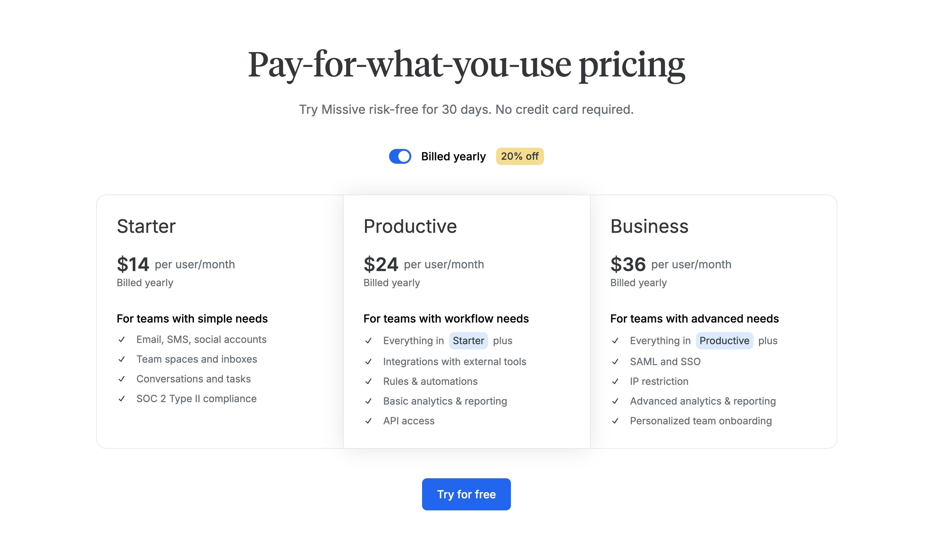The image size is (933, 560).
Task: Click checkmark beside SOC 2 Type II compliance
Action: tap(122, 399)
